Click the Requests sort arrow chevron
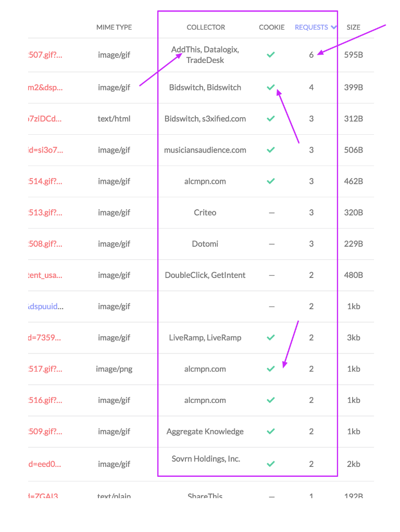Viewport: 400px width, 532px height. (333, 27)
